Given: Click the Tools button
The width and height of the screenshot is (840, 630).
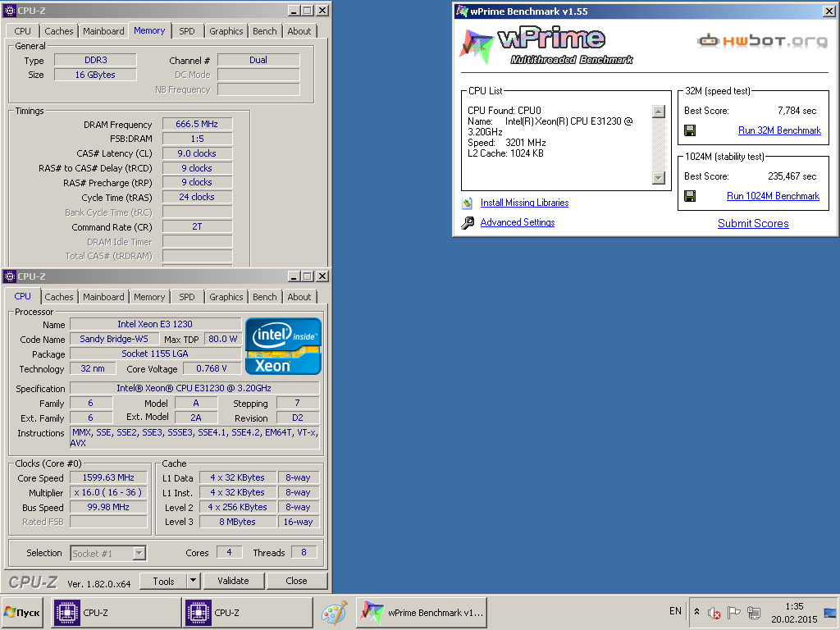Looking at the screenshot, I should pyautogui.click(x=163, y=581).
